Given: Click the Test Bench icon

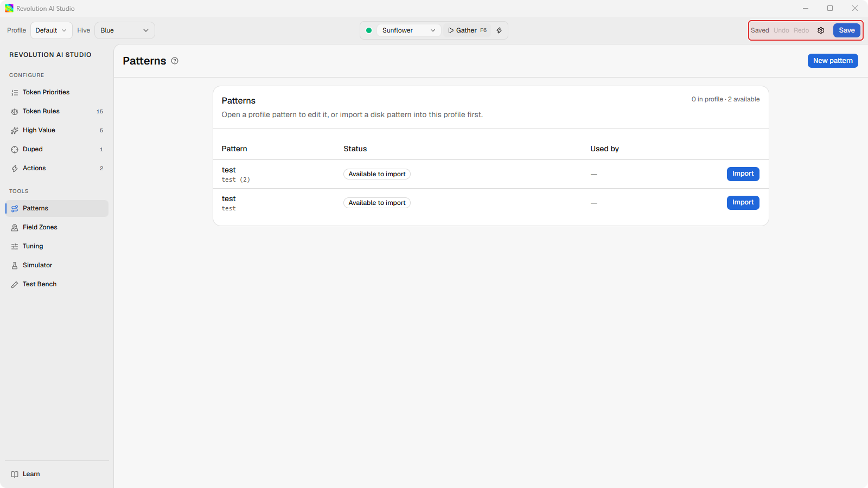Looking at the screenshot, I should pyautogui.click(x=15, y=285).
